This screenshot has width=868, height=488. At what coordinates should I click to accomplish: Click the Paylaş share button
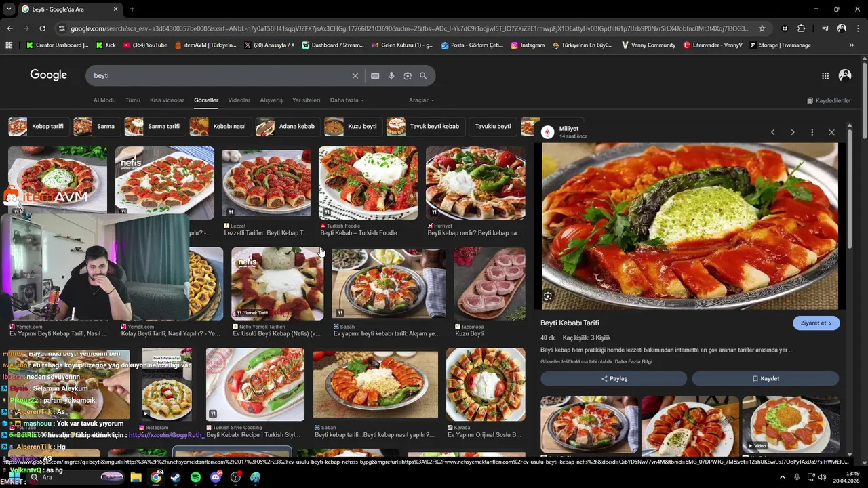click(x=614, y=379)
